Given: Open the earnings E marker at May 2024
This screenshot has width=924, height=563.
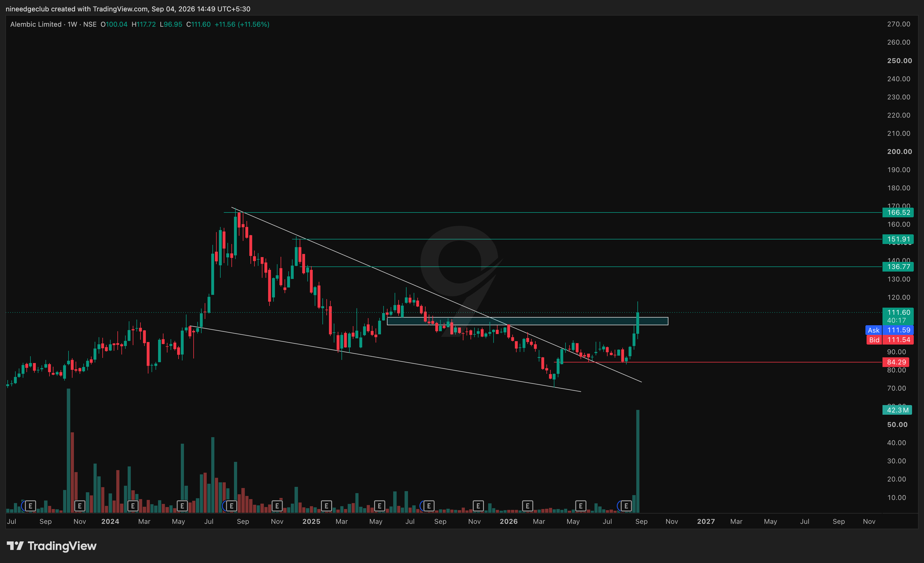Looking at the screenshot, I should pos(182,506).
